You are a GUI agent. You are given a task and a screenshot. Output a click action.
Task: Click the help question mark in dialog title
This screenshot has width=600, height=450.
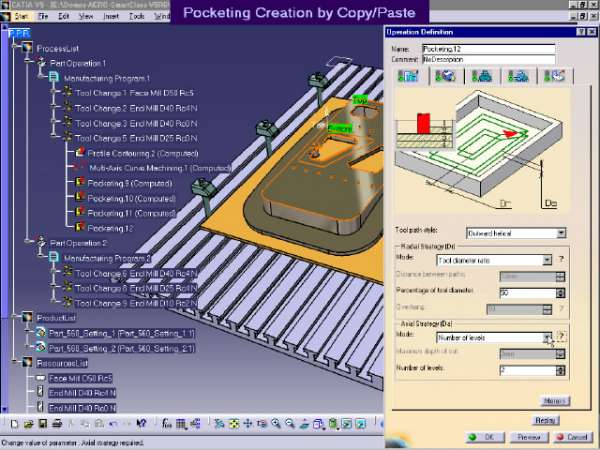tap(580, 32)
